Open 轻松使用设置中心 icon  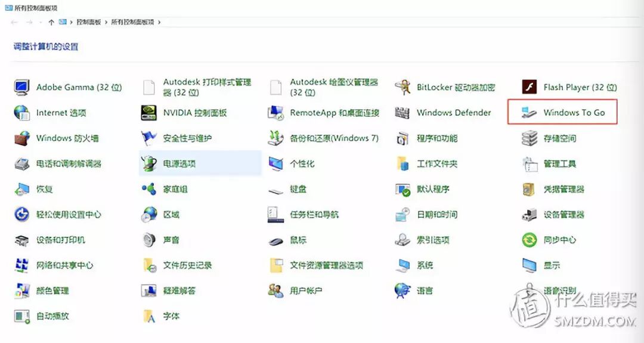point(22,214)
